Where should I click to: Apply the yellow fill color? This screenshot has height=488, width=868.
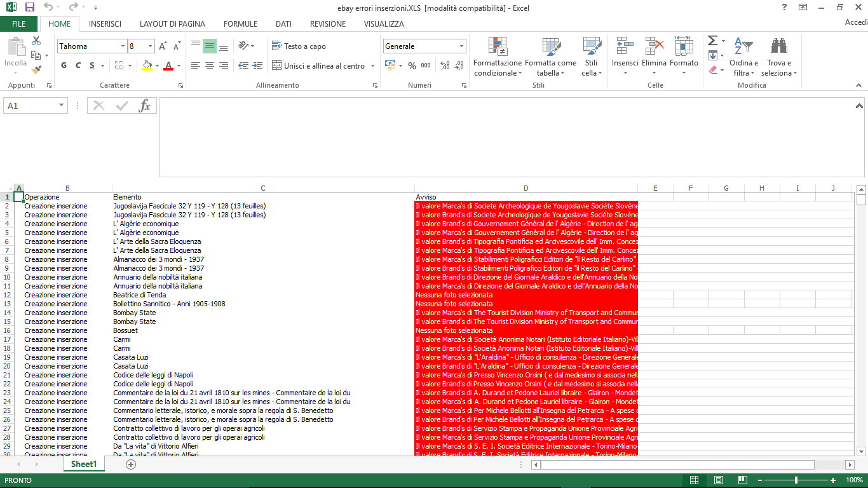tap(147, 65)
